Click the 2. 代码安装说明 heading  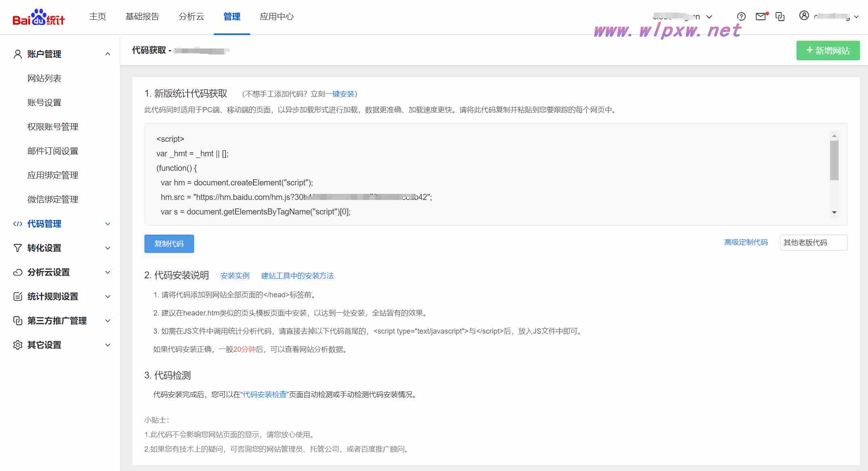coord(177,275)
